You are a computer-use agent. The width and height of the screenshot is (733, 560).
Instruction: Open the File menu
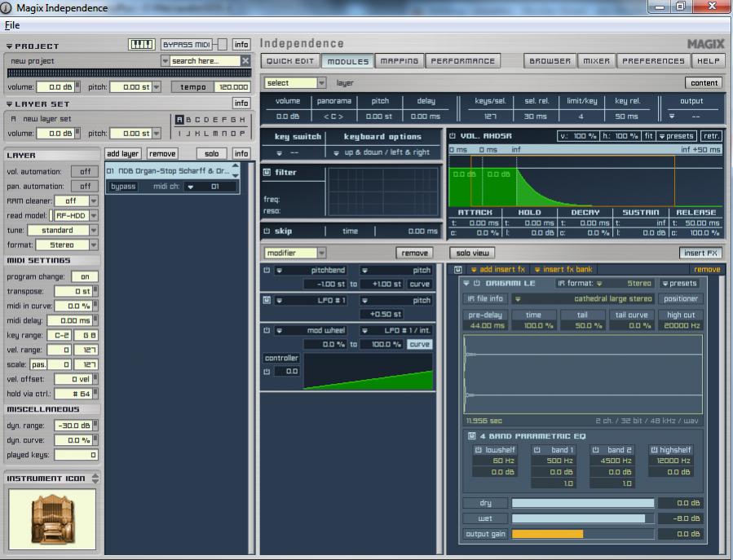click(x=12, y=25)
